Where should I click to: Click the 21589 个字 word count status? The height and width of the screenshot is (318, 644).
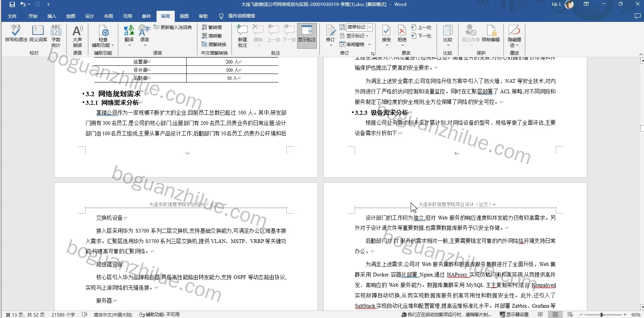coord(63,315)
